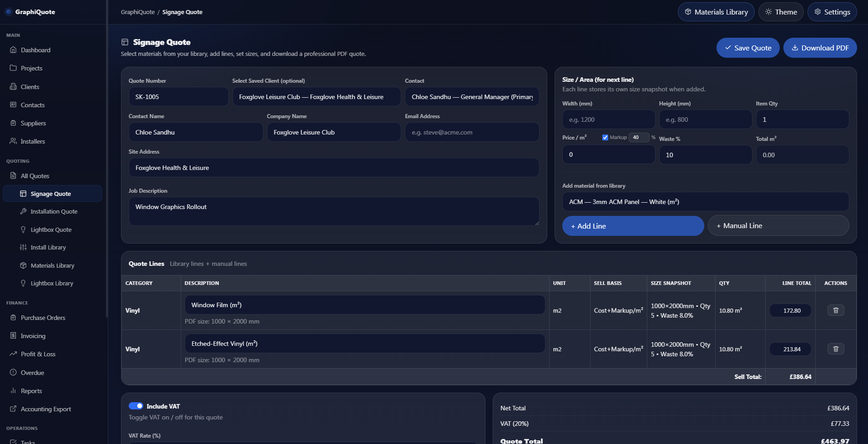Click the Width (mm) input field

click(609, 120)
